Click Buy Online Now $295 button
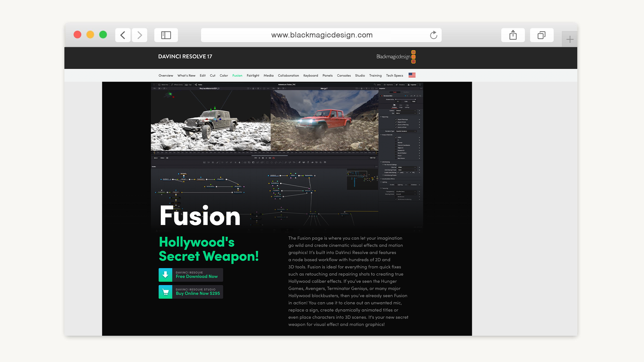This screenshot has width=644, height=362. [191, 292]
